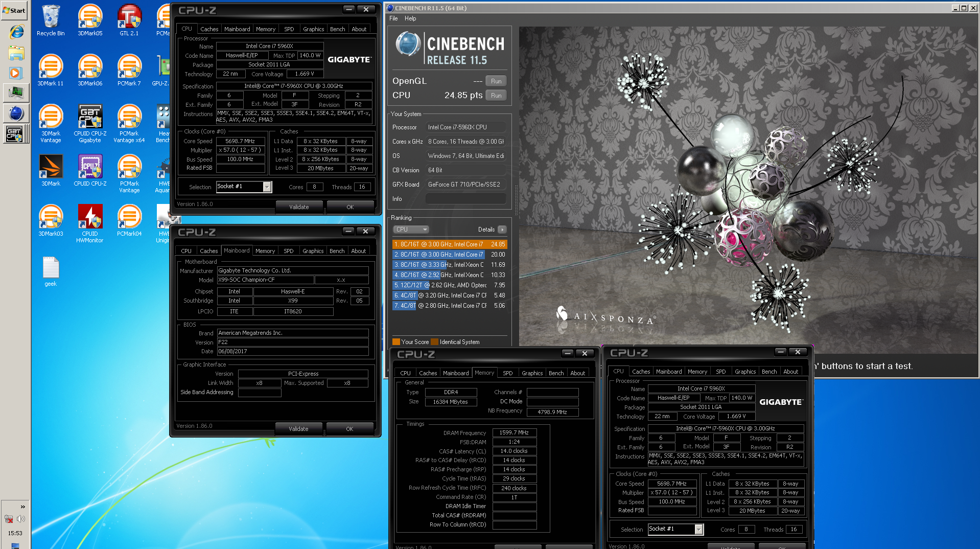The height and width of the screenshot is (549, 980).
Task: Switch to the Task Manager taskbar button
Action: [16, 93]
